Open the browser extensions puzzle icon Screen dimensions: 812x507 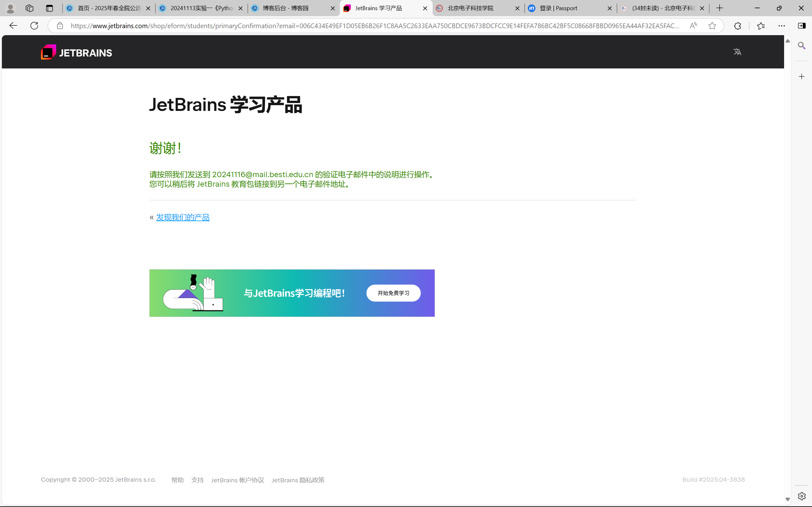[x=737, y=26]
